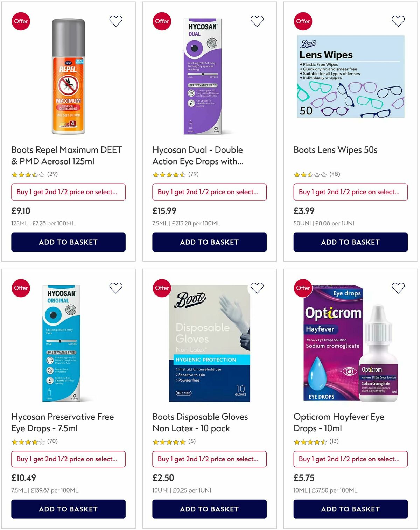Click the heart icon on Hycosan Preservative Free drops
The height and width of the screenshot is (530, 420).
pyautogui.click(x=115, y=288)
